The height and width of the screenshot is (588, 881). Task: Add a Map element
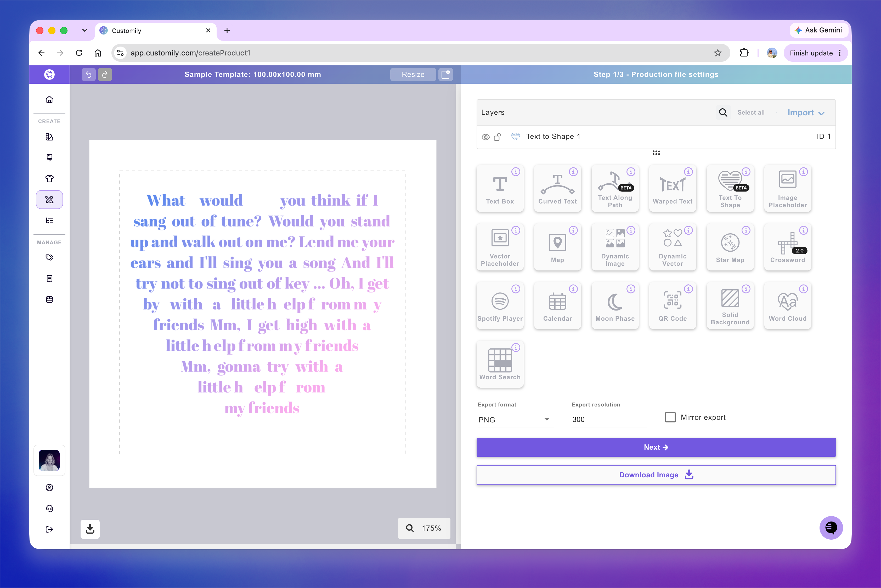[557, 247]
